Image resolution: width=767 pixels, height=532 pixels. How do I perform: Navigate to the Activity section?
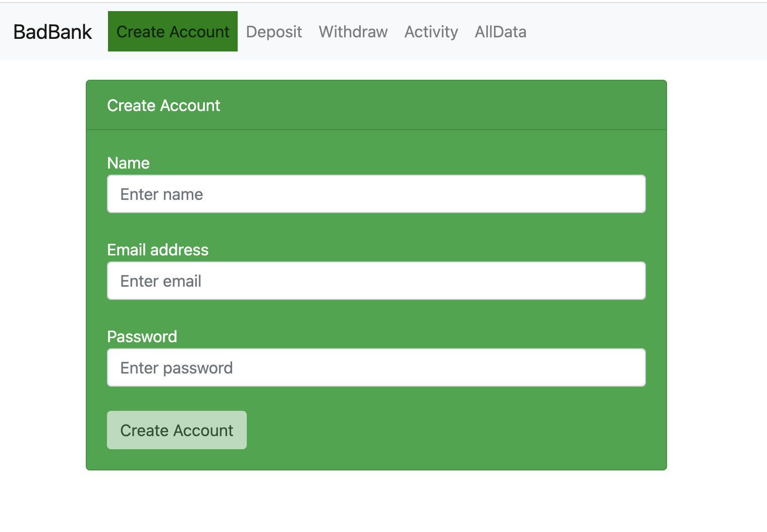point(431,31)
